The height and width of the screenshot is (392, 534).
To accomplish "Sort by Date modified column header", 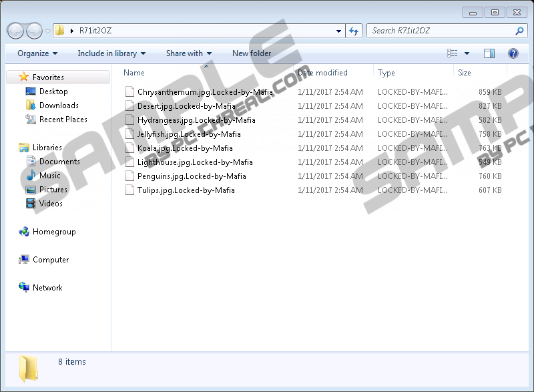I will tap(323, 73).
